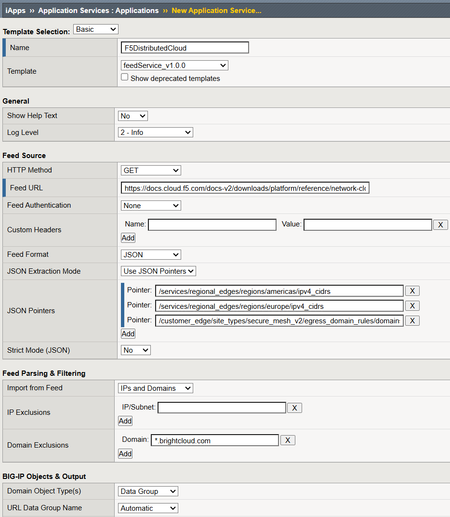The width and height of the screenshot is (450, 517).
Task: Click the IP/Subnet exclusion field
Action: click(x=222, y=408)
